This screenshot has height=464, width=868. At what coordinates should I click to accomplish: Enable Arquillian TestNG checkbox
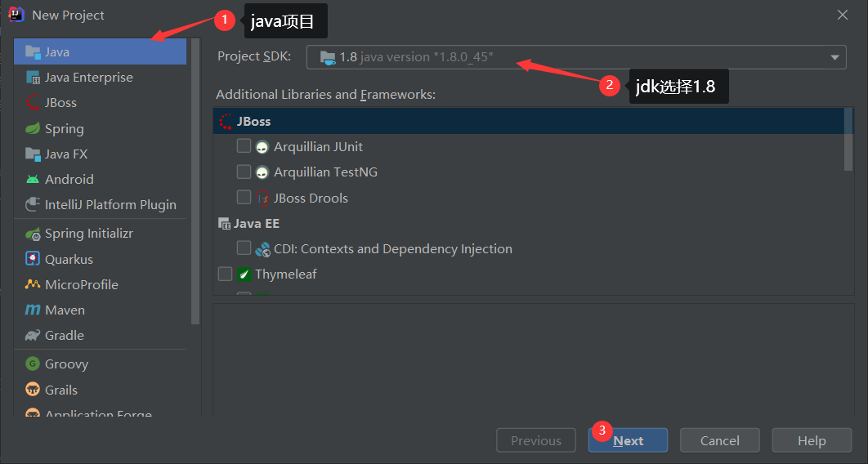tap(244, 172)
